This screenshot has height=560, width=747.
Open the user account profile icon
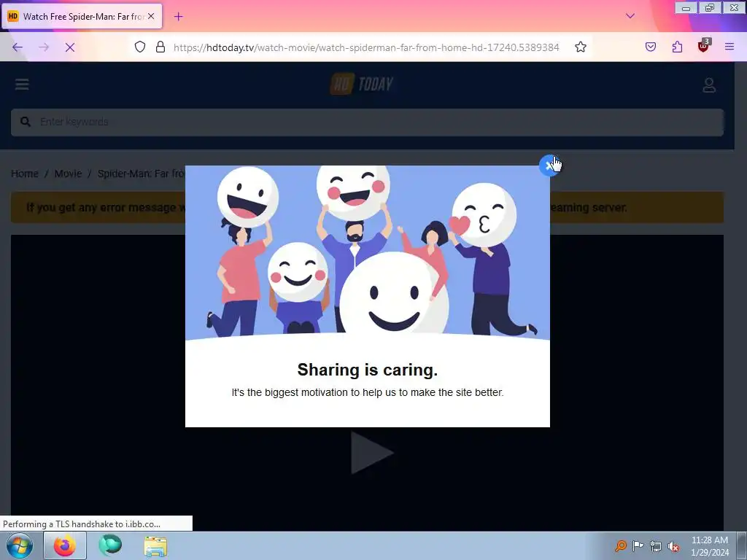pyautogui.click(x=709, y=85)
